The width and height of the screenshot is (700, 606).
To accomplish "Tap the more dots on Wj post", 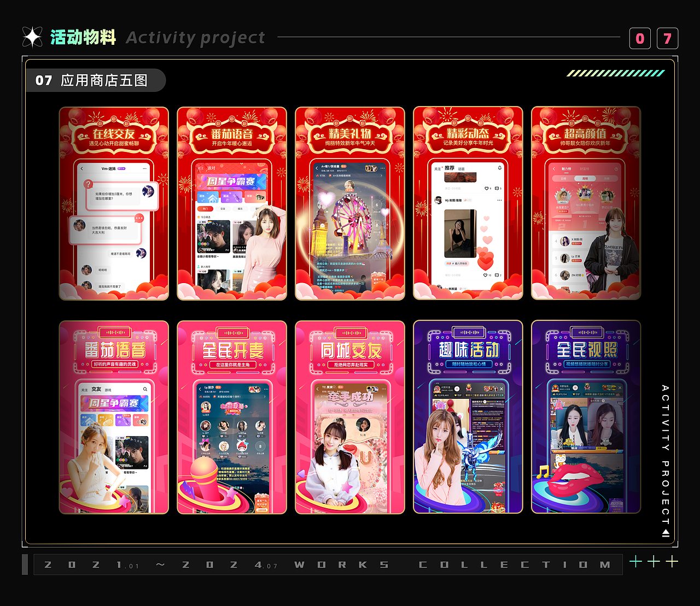I will [499, 201].
